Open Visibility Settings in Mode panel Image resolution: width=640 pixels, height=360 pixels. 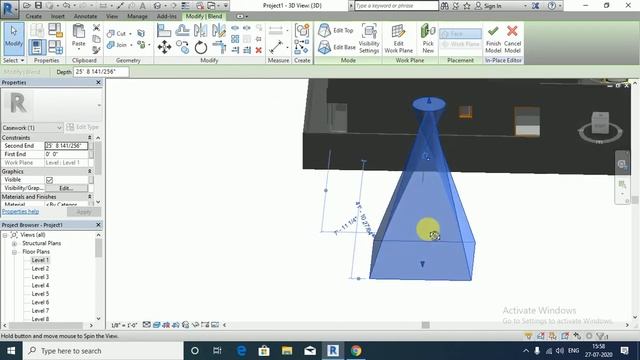pyautogui.click(x=369, y=38)
